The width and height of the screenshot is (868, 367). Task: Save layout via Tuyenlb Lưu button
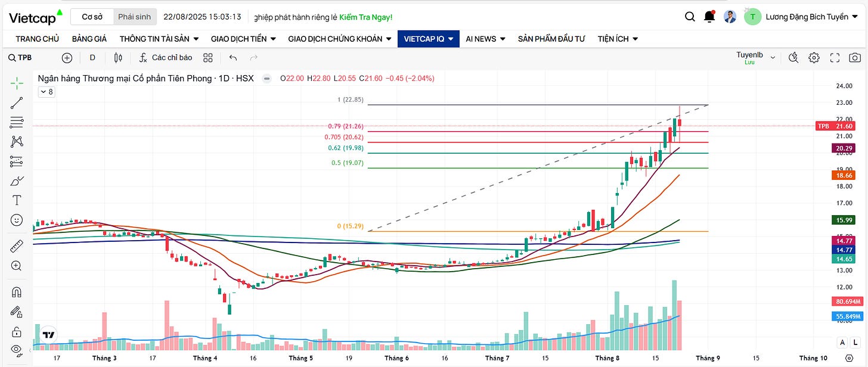click(x=749, y=58)
